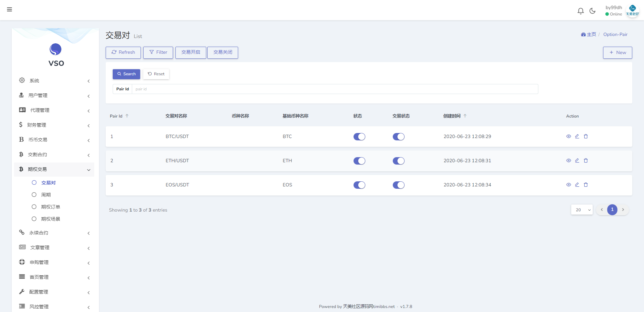Click the EOS/USDT pair name cell
Viewport: 644px width, 312px height.
click(x=177, y=185)
